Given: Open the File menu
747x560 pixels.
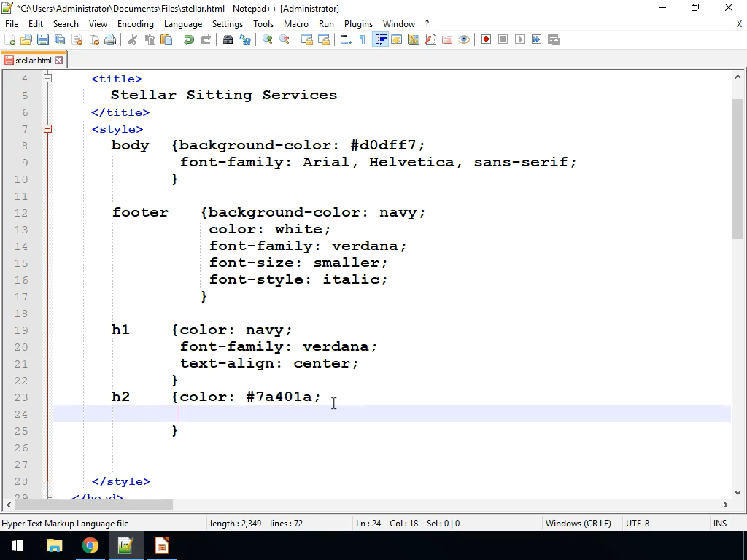Looking at the screenshot, I should [x=12, y=24].
